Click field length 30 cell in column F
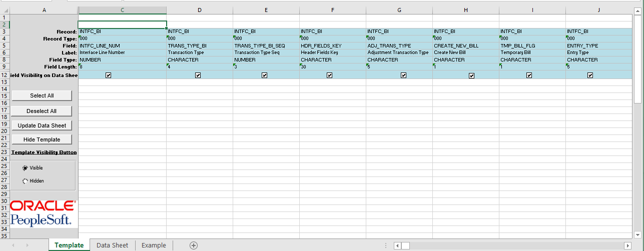Screen dimensions: 644x251 pos(333,66)
